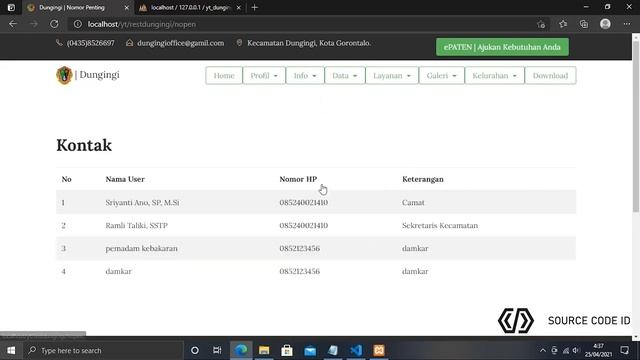The height and width of the screenshot is (360, 640).
Task: Click the Ramli Tahki, SSTP name cell
Action: (136, 225)
